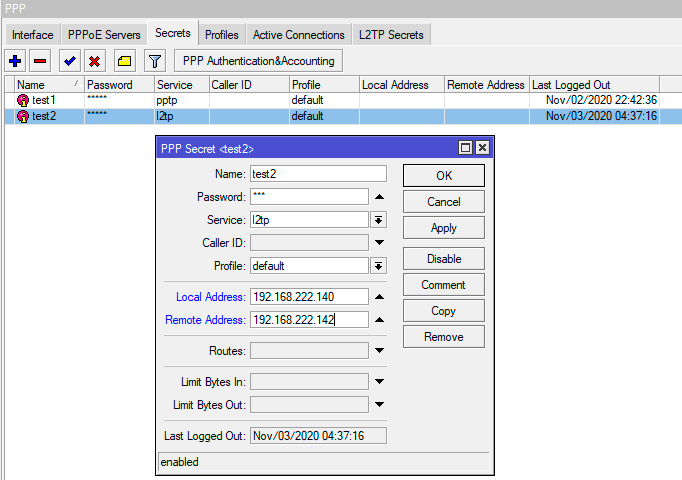
Task: Open the funnel Filter icon
Action: pyautogui.click(x=154, y=61)
